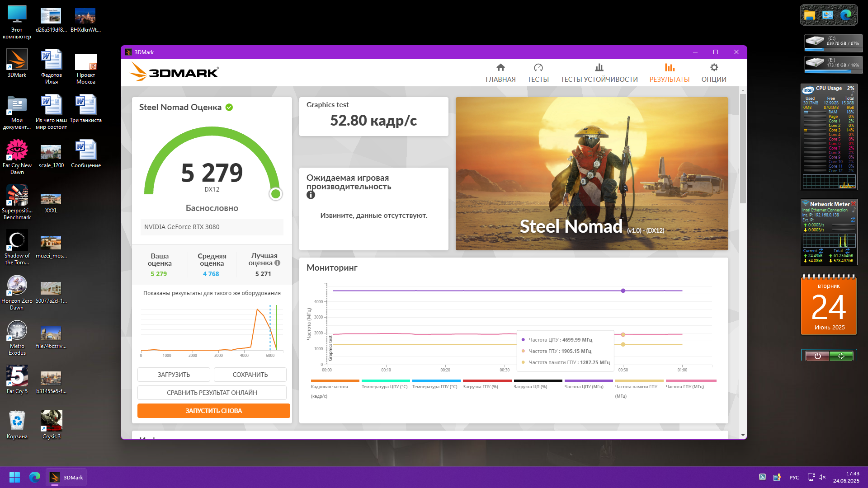Click the СОХРАНИТЬ button
Screen dimensions: 868x488
250,375
